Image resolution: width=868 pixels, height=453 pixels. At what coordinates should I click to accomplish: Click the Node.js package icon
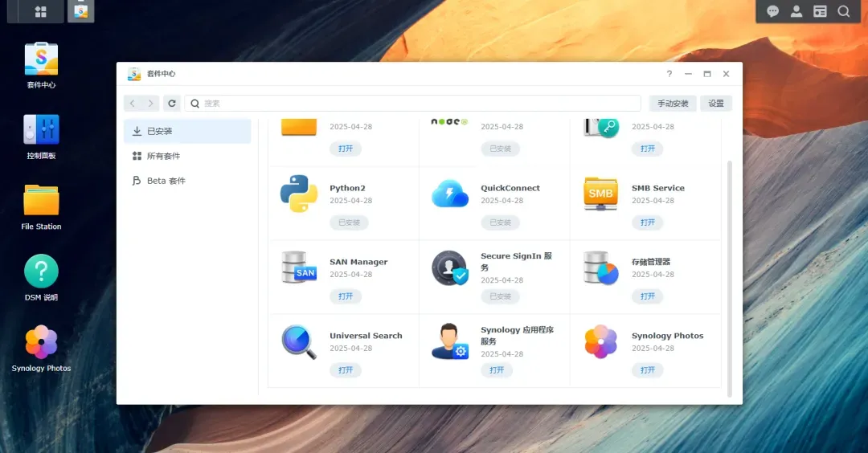tap(449, 122)
